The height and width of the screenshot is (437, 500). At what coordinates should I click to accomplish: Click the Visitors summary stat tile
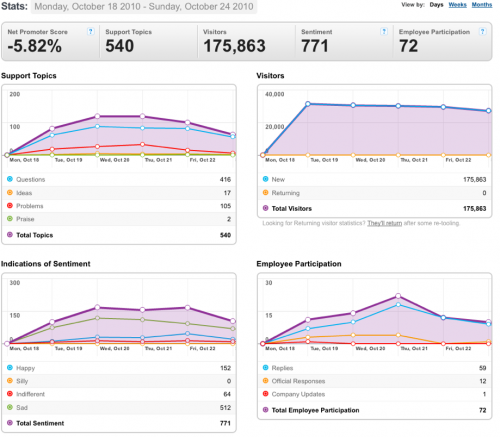coord(246,42)
